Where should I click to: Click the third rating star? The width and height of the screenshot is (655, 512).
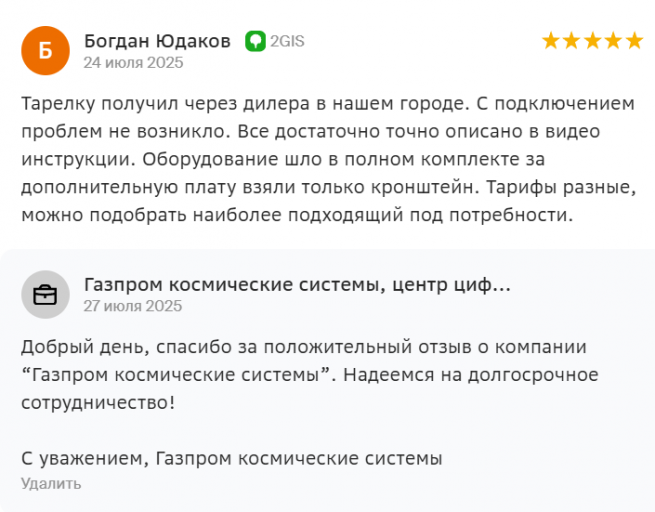pos(592,41)
